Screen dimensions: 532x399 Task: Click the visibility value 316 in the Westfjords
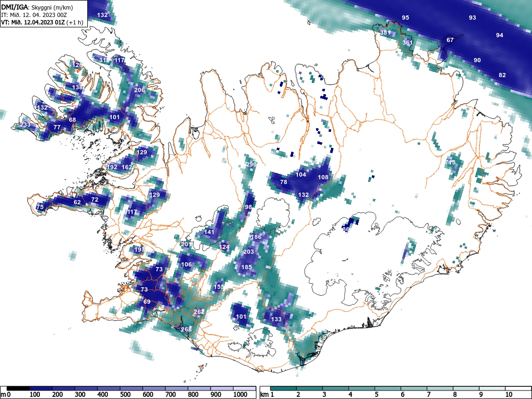(104, 60)
